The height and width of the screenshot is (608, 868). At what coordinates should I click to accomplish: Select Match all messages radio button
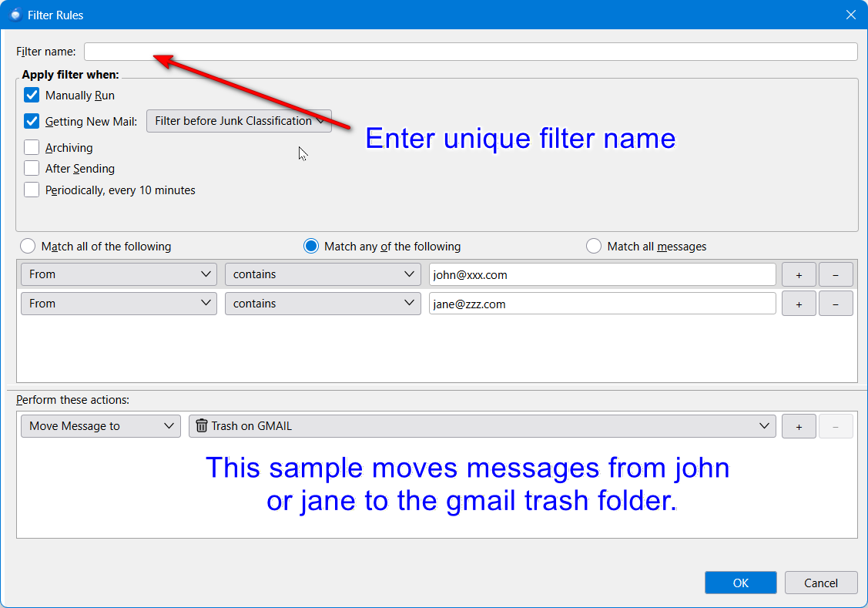coord(593,246)
